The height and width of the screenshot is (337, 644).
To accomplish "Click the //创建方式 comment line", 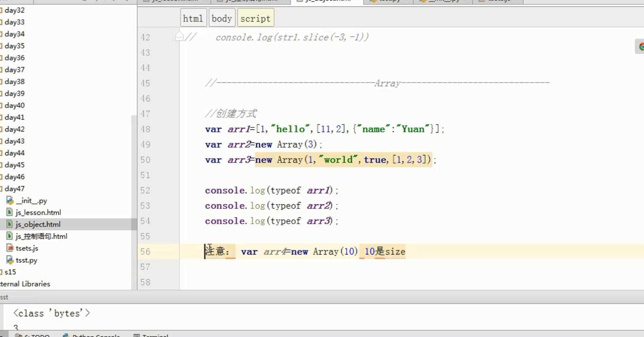I will click(x=231, y=114).
